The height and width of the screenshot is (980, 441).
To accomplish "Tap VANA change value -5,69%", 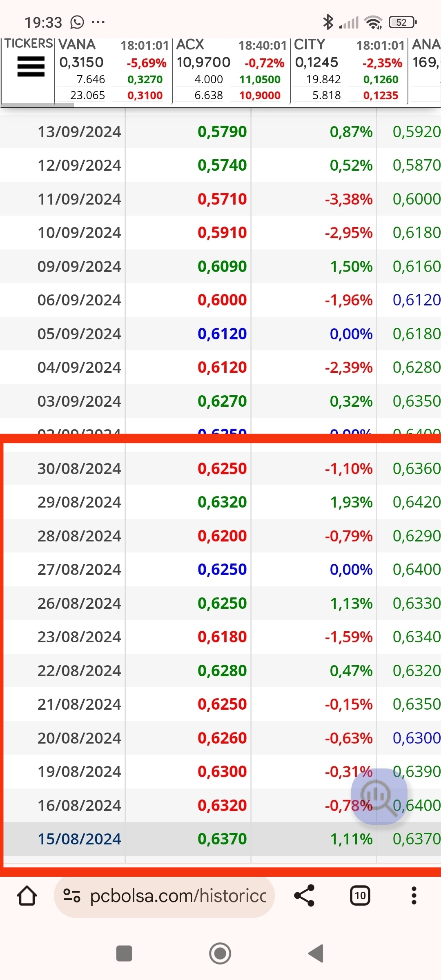I will (x=146, y=63).
